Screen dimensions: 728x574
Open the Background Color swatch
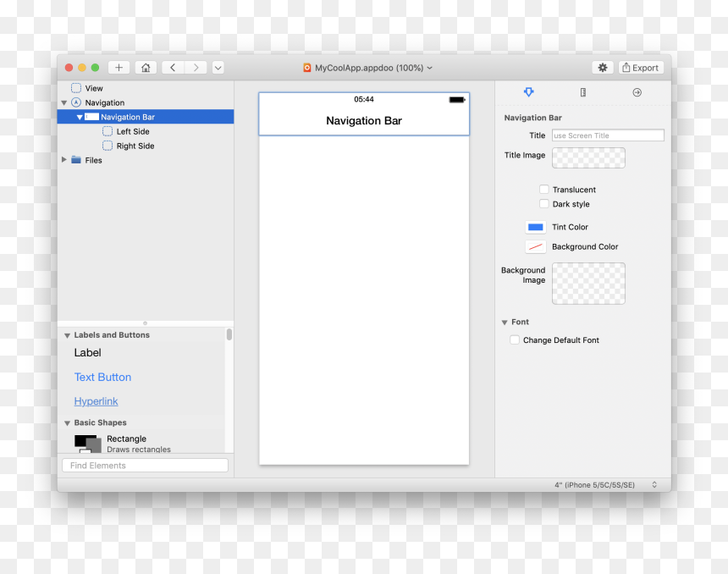tap(535, 246)
